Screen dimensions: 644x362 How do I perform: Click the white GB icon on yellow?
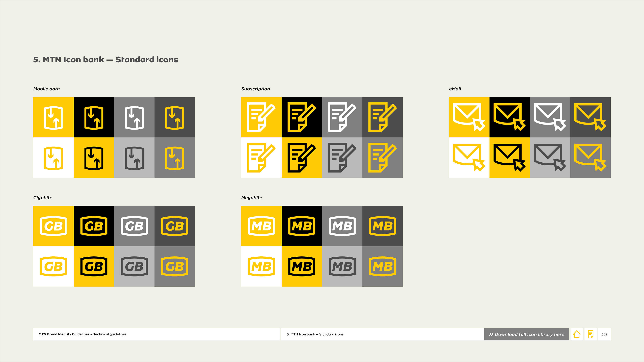(x=53, y=226)
